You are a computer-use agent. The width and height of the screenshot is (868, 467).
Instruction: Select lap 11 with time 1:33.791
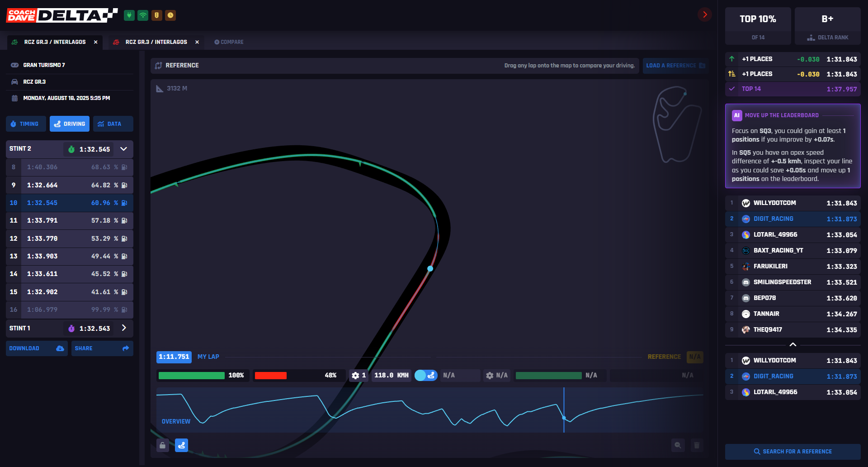[70, 220]
